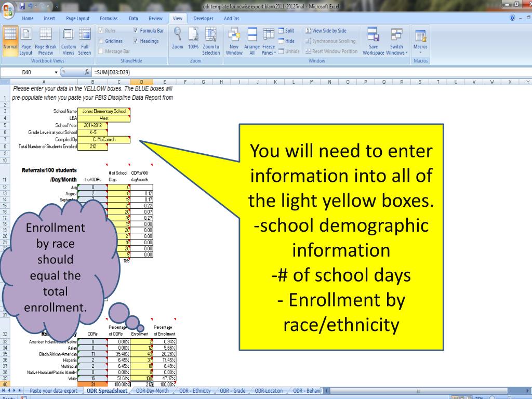
Task: Switch to ODR-Location sheet
Action: coord(269,391)
